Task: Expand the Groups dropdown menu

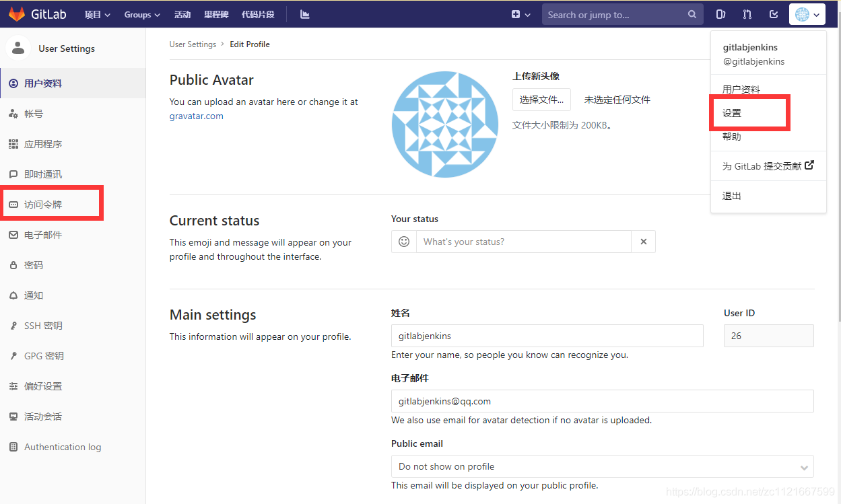Action: (142, 14)
